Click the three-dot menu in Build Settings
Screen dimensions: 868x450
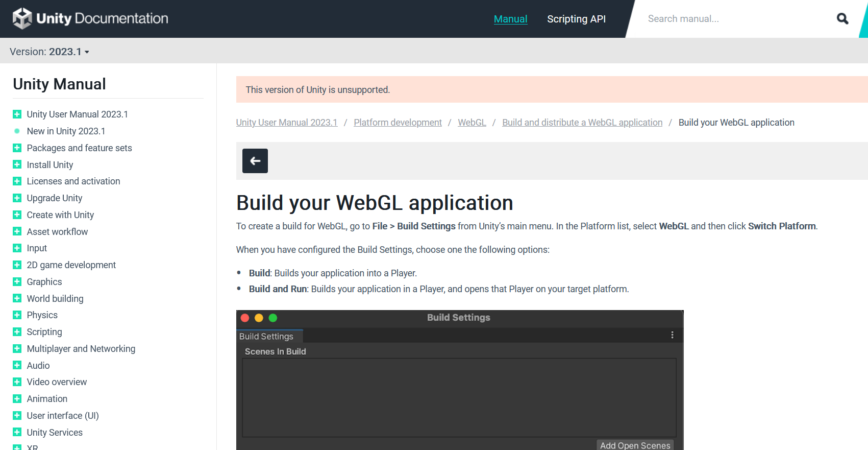pos(672,335)
